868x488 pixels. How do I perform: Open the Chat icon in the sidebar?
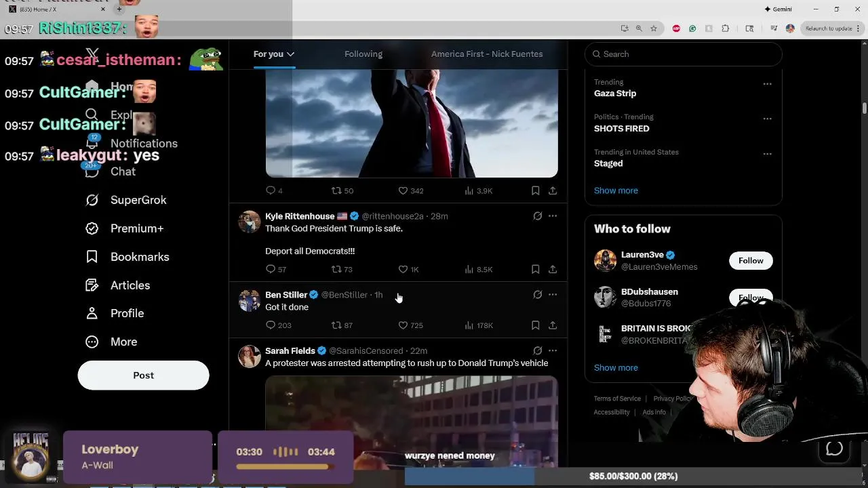92,171
